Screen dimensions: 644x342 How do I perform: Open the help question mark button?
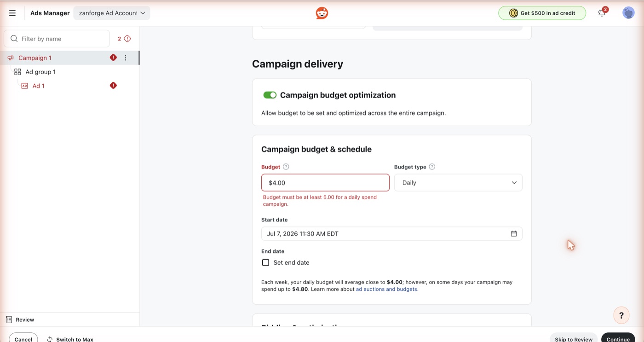[621, 315]
